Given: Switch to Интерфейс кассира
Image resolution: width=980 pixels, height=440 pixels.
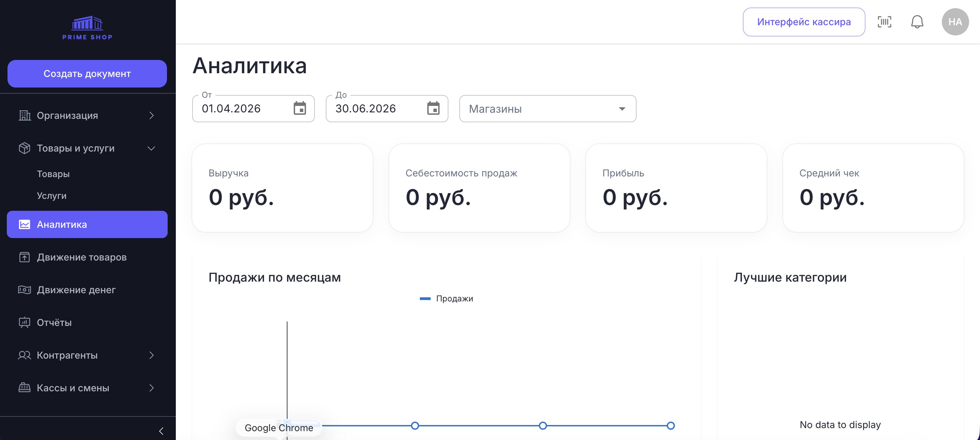Looking at the screenshot, I should click(804, 22).
